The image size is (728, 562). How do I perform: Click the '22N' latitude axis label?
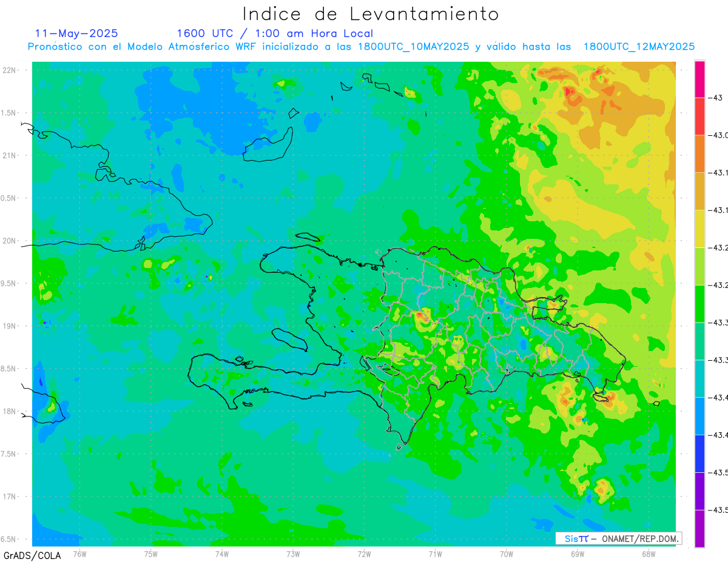[x=9, y=70]
